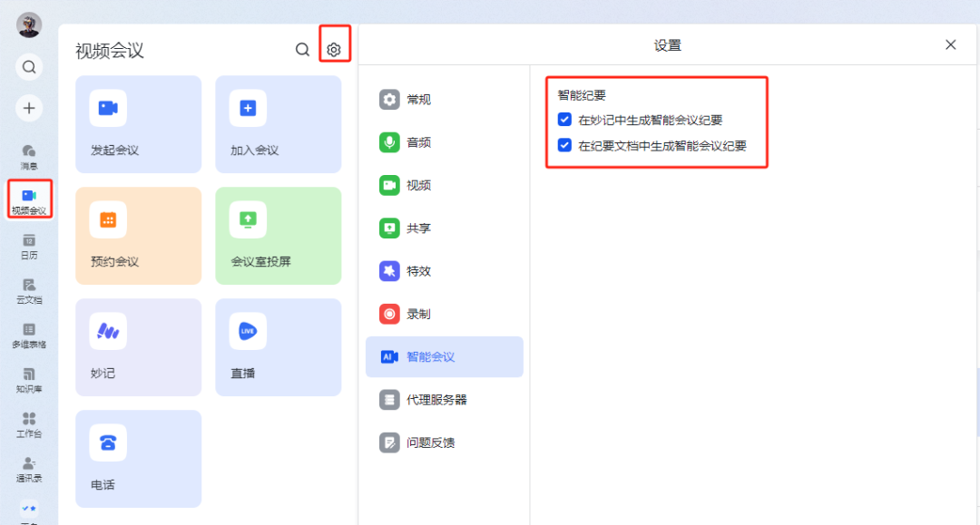This screenshot has width=980, height=525.
Task: Open the video meeting settings gear
Action: (x=334, y=49)
